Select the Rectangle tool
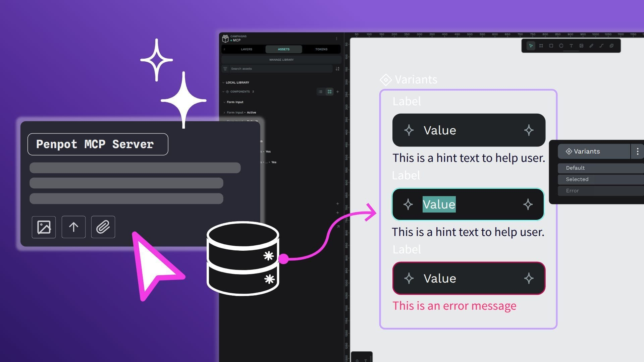The height and width of the screenshot is (362, 644). tap(551, 46)
